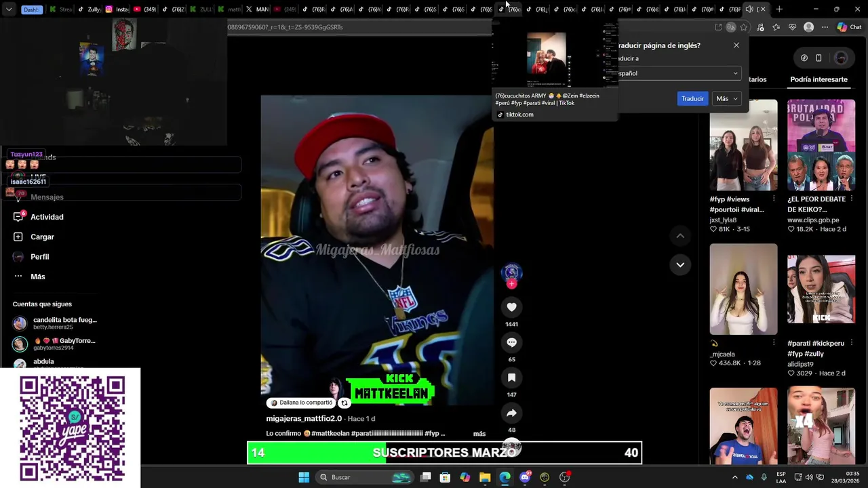Click the Traducir button
The width and height of the screenshot is (868, 488).
(x=692, y=98)
